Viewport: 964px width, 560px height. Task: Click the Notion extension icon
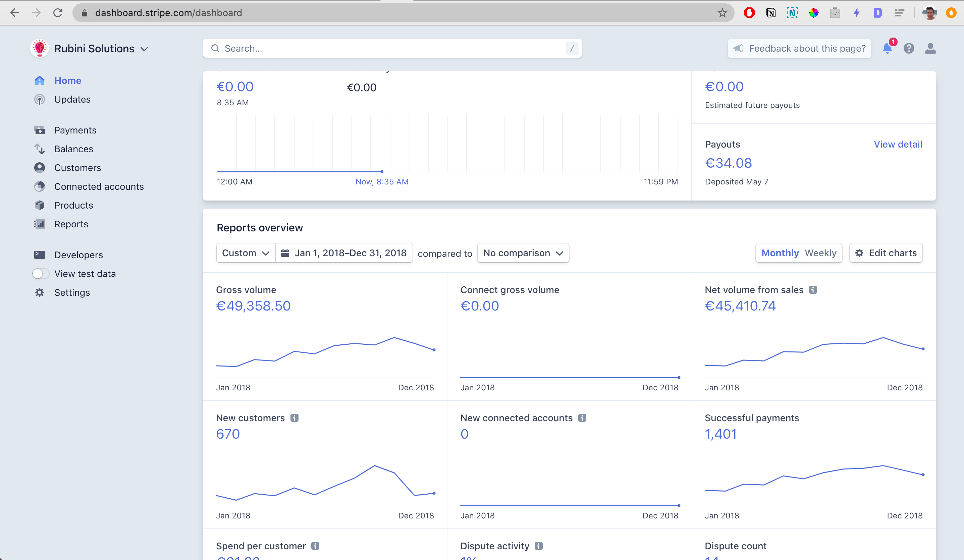tap(771, 13)
